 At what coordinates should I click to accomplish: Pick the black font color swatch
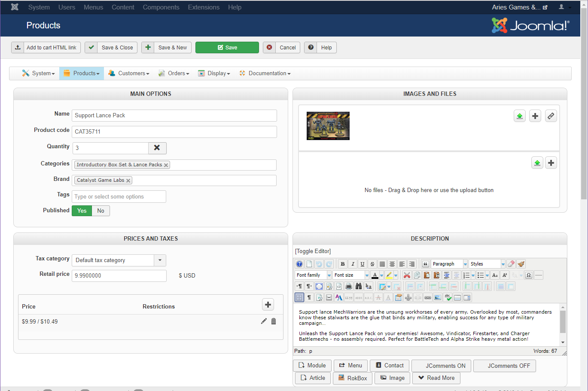point(375,275)
